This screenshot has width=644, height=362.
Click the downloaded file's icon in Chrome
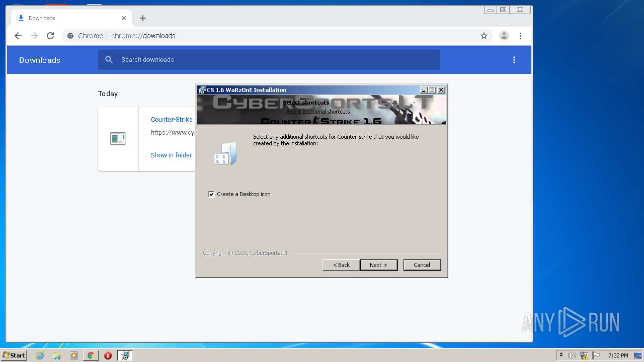coord(118,138)
